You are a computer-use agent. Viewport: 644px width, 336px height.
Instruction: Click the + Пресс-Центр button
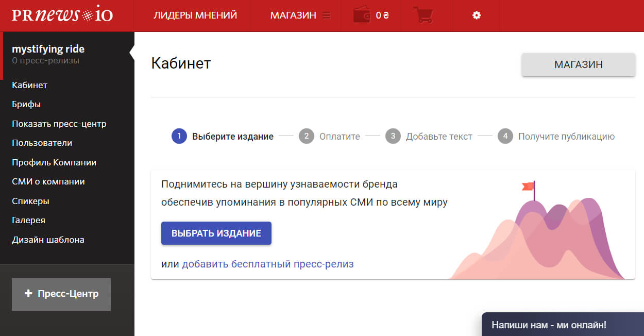(61, 294)
